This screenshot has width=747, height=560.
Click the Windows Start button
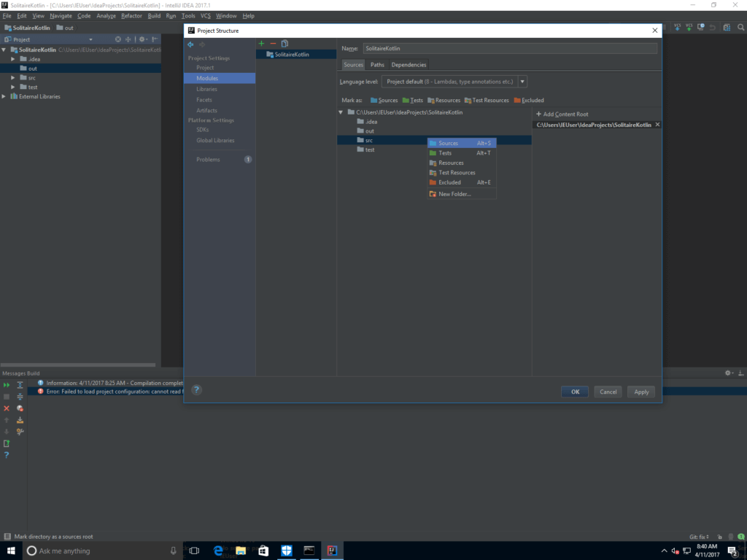tap(11, 551)
